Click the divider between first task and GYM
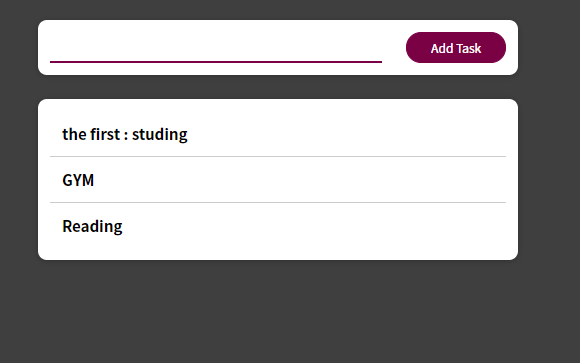580x363 pixels. [x=278, y=157]
